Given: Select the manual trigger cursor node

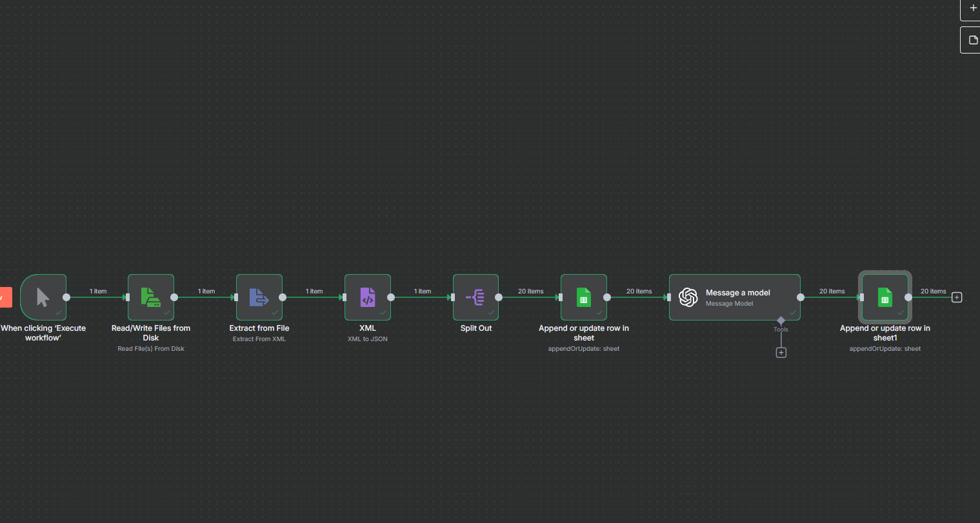Looking at the screenshot, I should tap(43, 297).
